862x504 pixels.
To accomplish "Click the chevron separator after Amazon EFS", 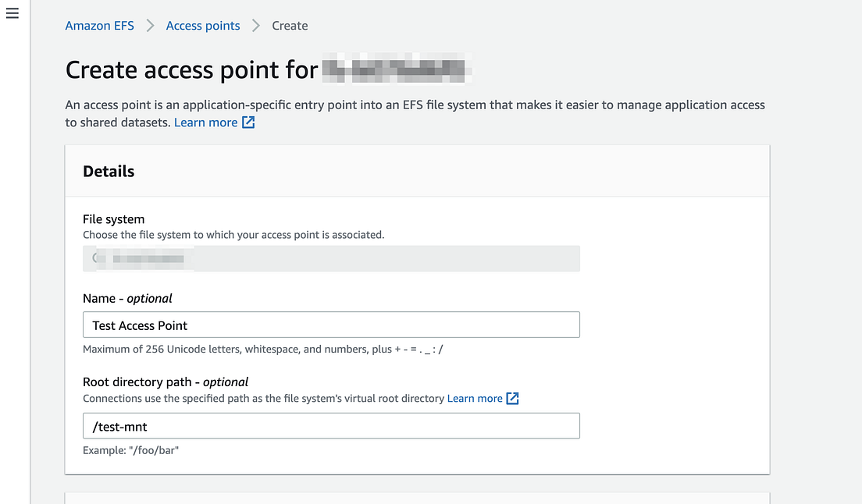I will pos(150,25).
